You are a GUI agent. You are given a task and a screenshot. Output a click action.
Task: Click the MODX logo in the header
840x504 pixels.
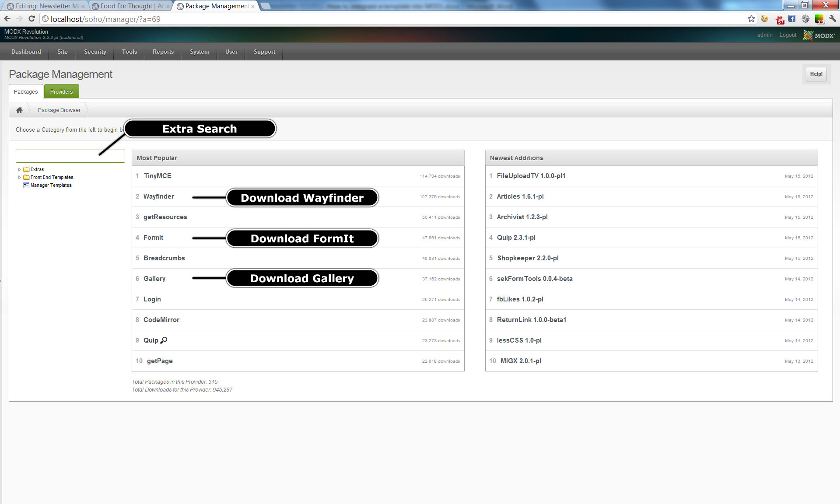[819, 35]
